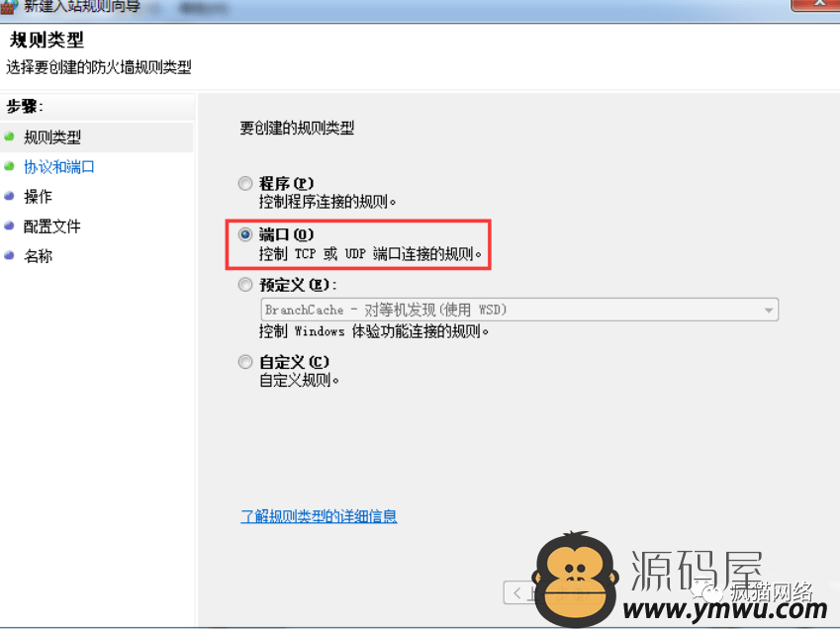This screenshot has height=629, width=840.
Task: Go to the 配置文件 step
Action: pyautogui.click(x=52, y=226)
